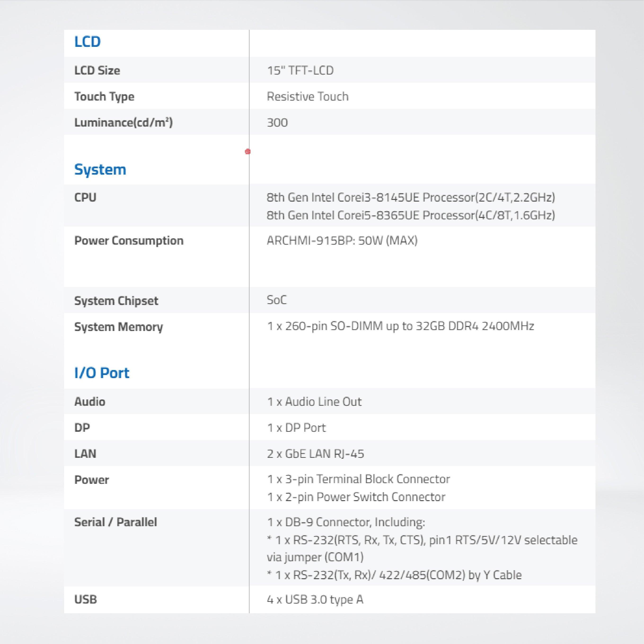Click the 2 x GbE LAN RJ-45 value

point(315,454)
